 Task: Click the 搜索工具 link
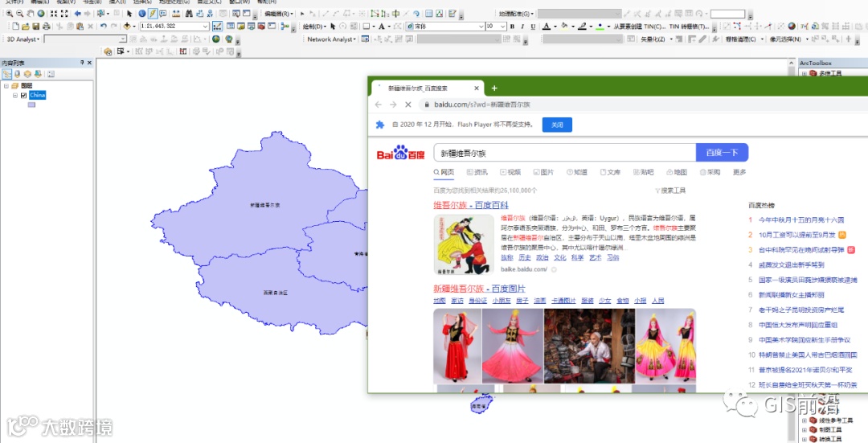(671, 191)
